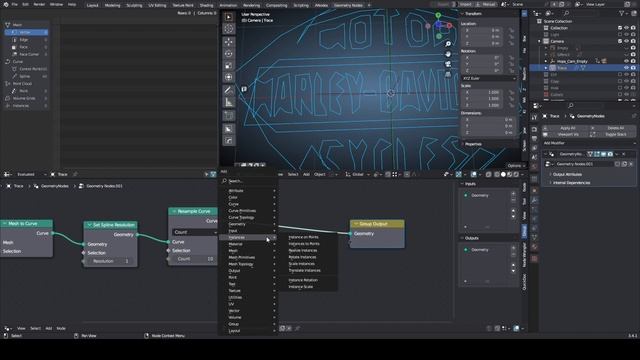Select the Rotate tool in viewport toolbar
Screen dimensions: 640x360
(229, 53)
